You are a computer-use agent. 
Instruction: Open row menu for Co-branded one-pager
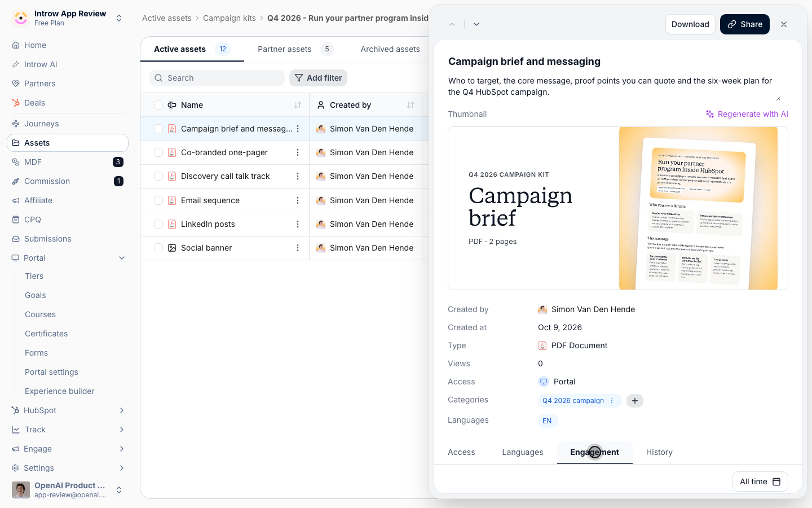298,152
